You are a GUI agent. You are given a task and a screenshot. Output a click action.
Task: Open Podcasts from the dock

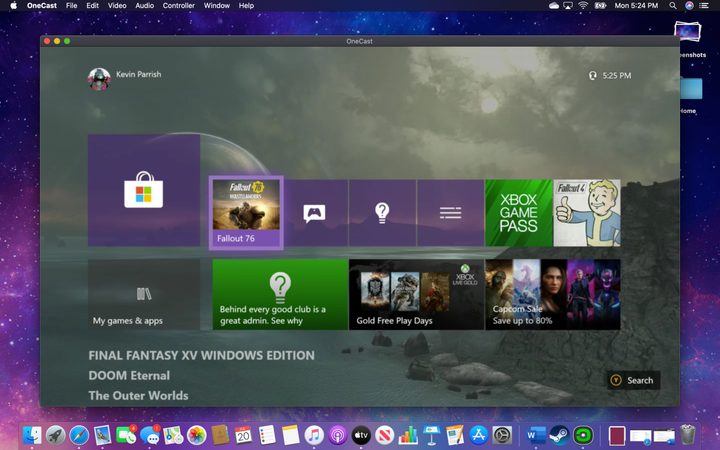tap(338, 434)
